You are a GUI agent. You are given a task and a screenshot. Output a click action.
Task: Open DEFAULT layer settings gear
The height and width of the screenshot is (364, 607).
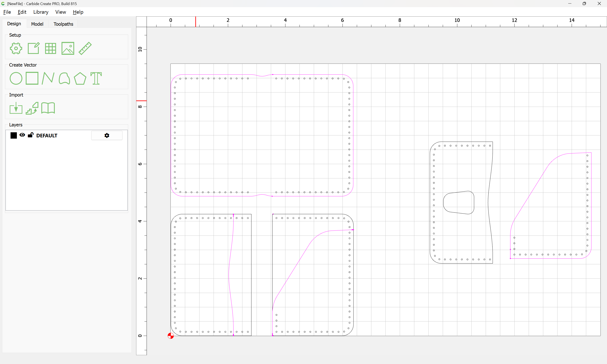pyautogui.click(x=107, y=135)
